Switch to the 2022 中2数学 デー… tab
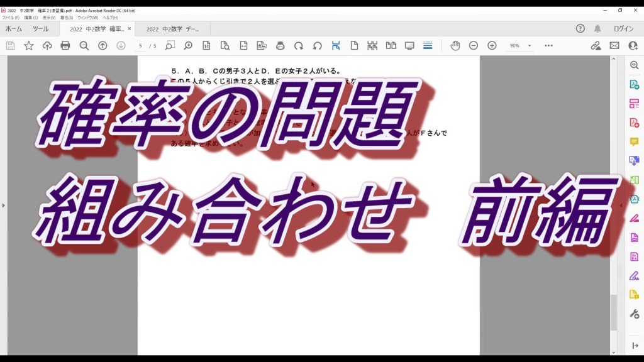 (172, 29)
